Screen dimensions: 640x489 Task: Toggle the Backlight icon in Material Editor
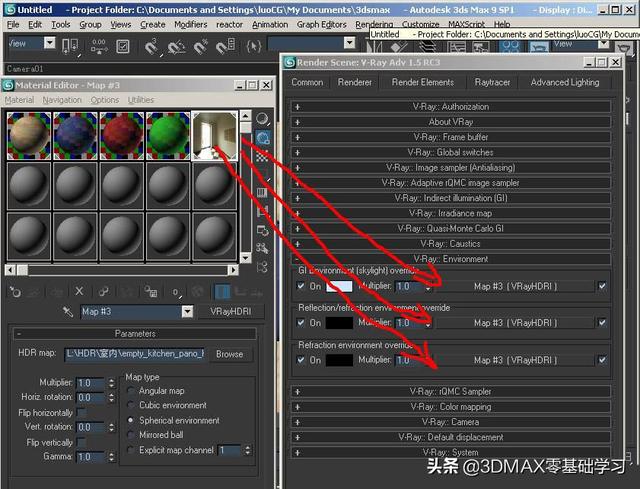click(262, 138)
